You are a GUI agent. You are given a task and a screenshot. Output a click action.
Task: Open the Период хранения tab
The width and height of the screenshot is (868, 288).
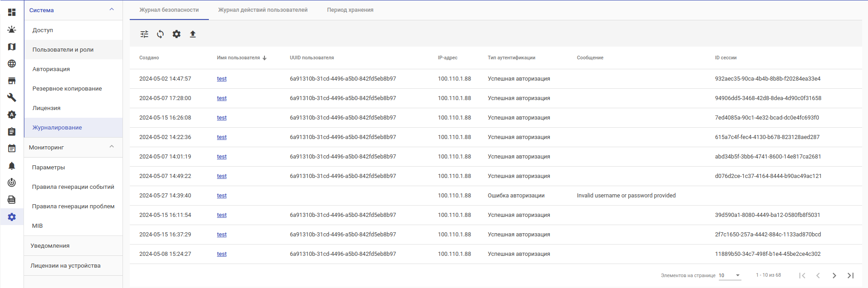[350, 10]
